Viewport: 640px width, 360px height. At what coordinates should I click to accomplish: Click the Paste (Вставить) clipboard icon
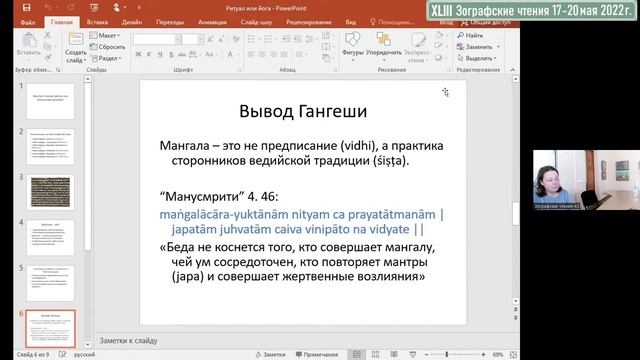[29, 41]
